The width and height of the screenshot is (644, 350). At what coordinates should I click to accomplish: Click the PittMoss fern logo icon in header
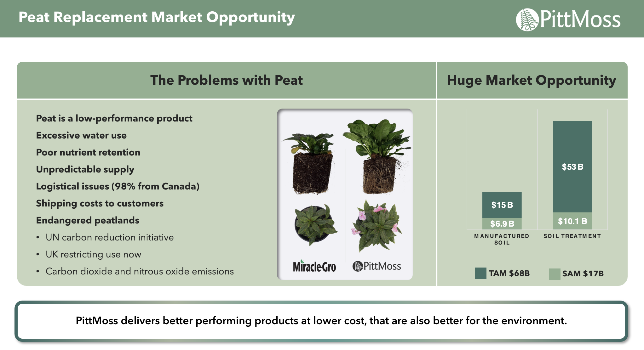coord(527,20)
